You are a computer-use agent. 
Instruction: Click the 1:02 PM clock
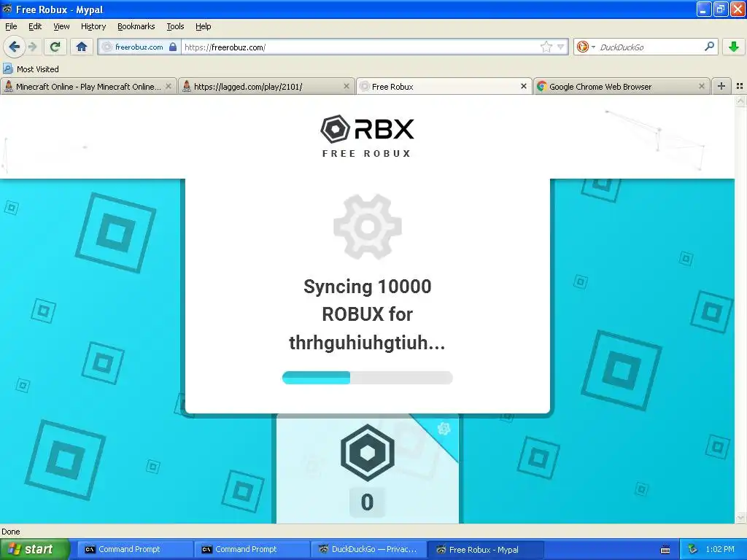tap(720, 549)
